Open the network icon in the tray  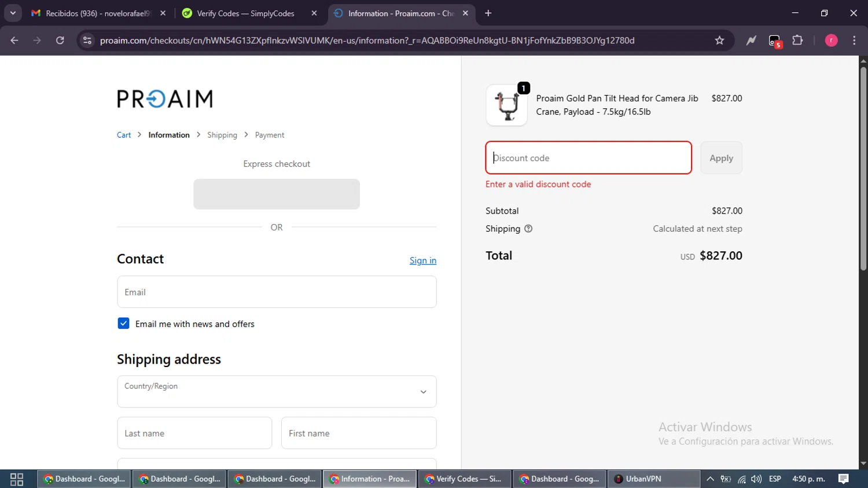(741, 479)
